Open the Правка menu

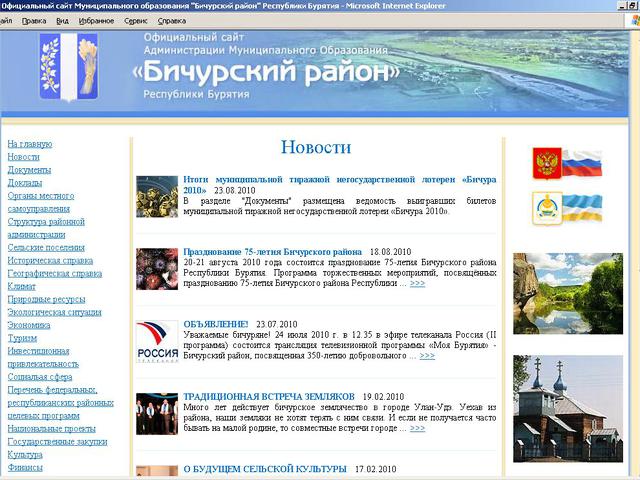pyautogui.click(x=34, y=21)
